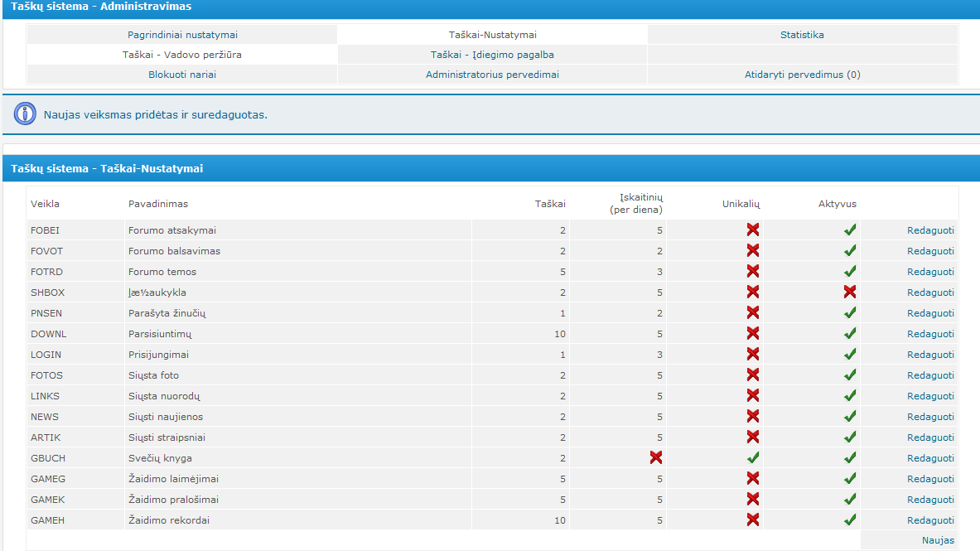This screenshot has height=551, width=980.
Task: Edit the Žaidimo rekordai row
Action: (930, 520)
